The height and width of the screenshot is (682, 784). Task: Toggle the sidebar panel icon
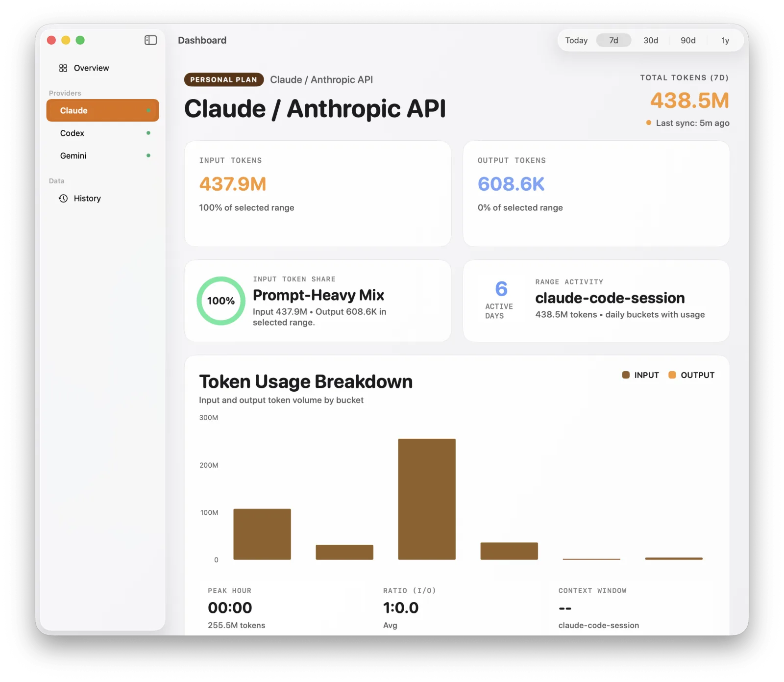pyautogui.click(x=150, y=40)
